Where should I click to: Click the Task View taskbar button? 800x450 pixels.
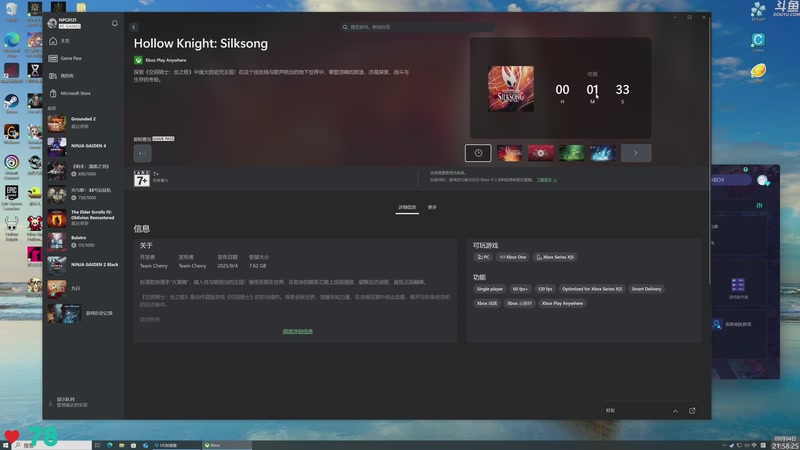[x=97, y=445]
